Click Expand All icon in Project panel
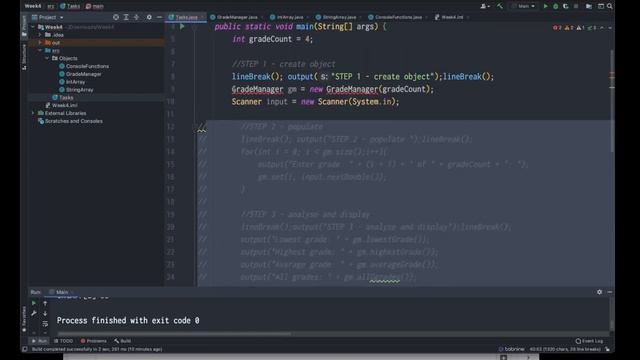The width and height of the screenshot is (640, 360). 126,17
